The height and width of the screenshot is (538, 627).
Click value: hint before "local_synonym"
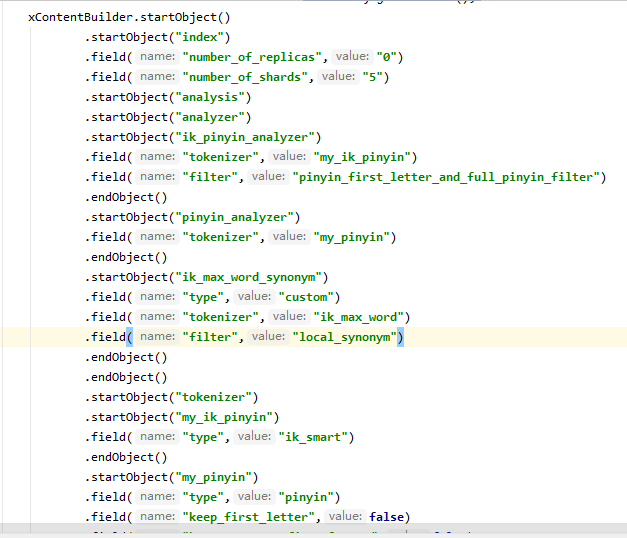268,336
